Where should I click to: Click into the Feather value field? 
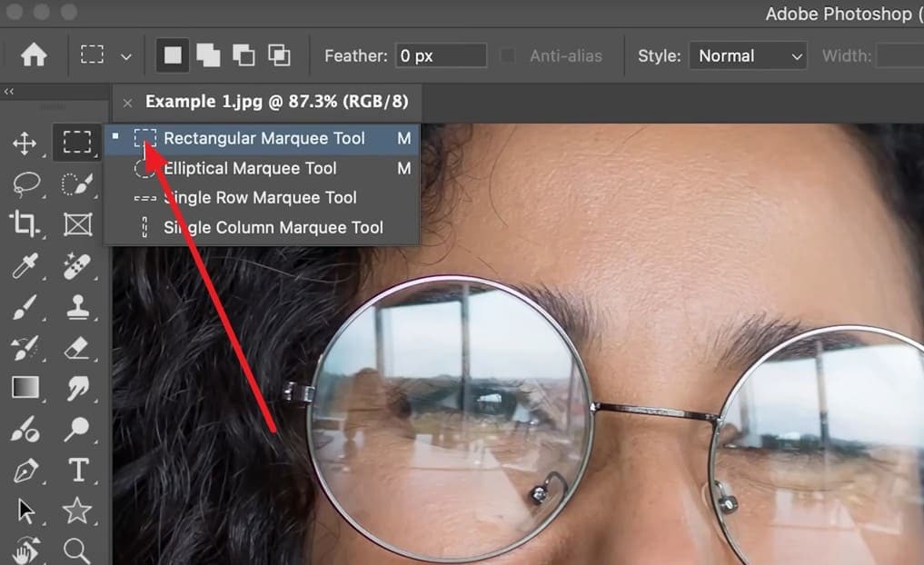point(441,55)
